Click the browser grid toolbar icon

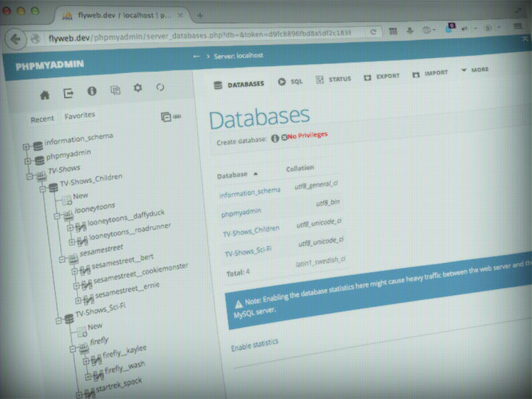pyautogui.click(x=393, y=31)
